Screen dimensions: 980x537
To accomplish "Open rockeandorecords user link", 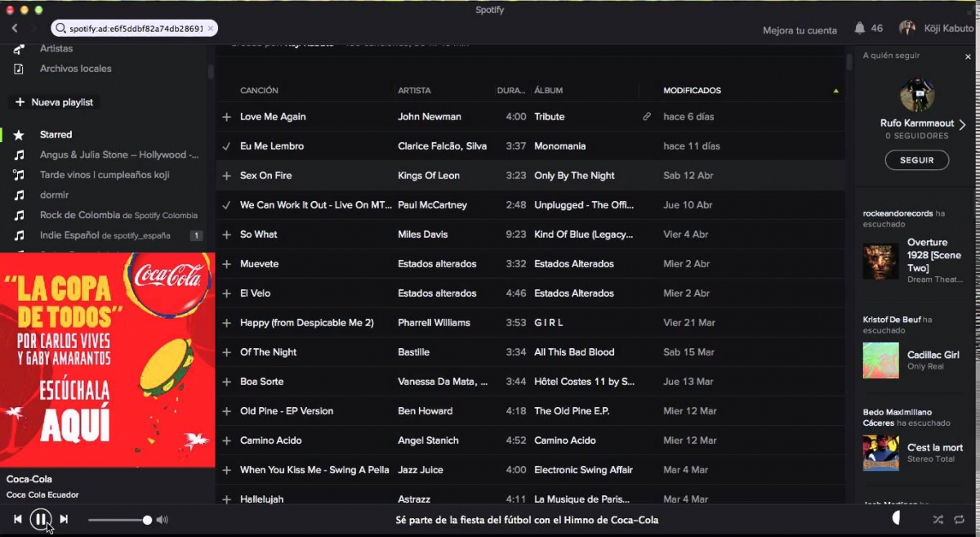I will tap(898, 213).
